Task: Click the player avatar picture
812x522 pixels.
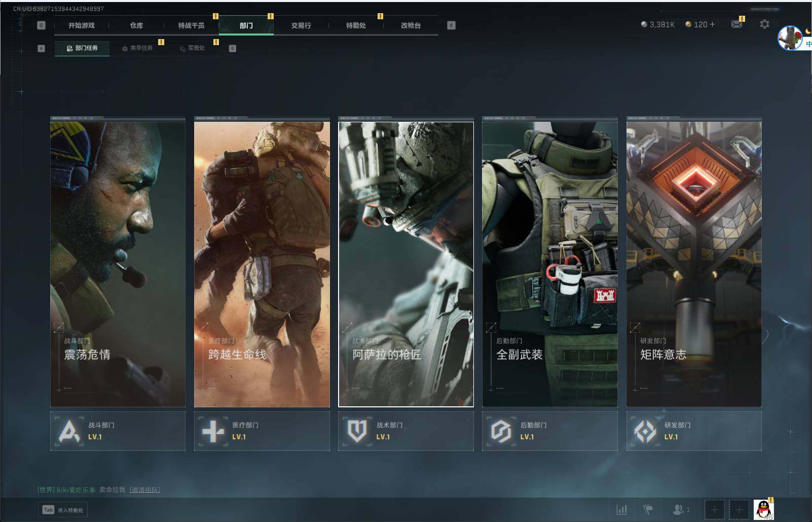Action: (x=790, y=38)
